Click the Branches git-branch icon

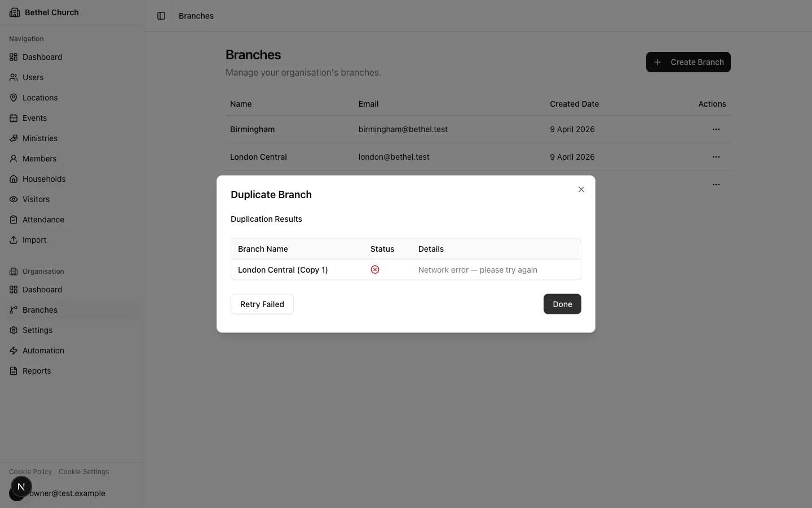pyautogui.click(x=14, y=310)
